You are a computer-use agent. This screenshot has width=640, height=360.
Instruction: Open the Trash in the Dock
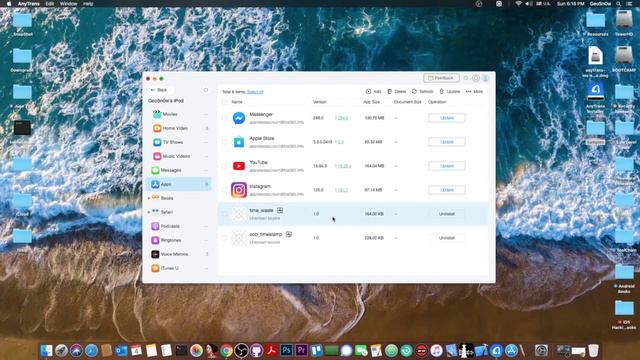pos(593,350)
